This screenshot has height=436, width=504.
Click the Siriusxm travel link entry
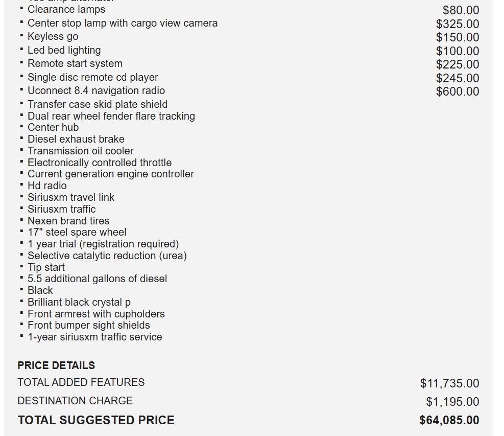pos(70,197)
